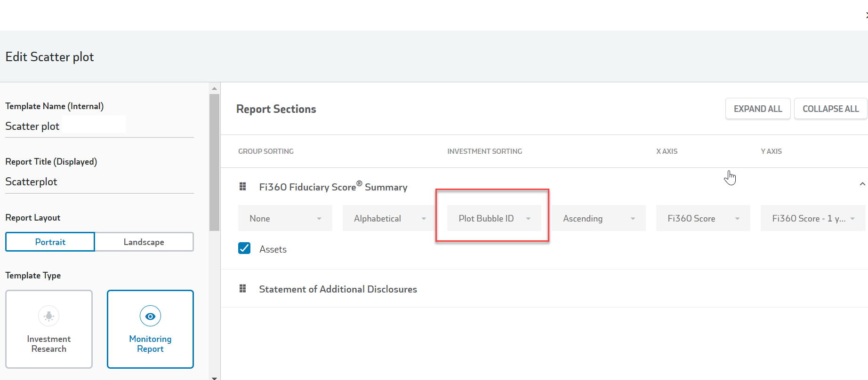The height and width of the screenshot is (380, 868).
Task: Open the Fi360 Score X axis dropdown
Action: coord(703,218)
